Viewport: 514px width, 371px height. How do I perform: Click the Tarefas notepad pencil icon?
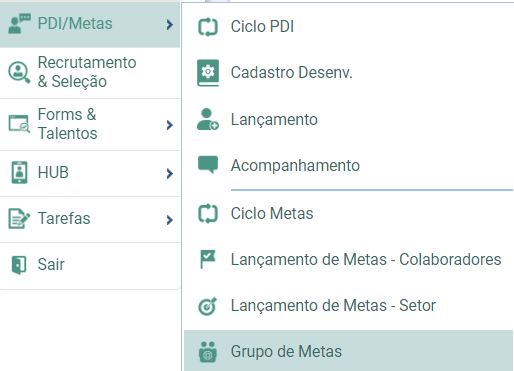coord(19,219)
